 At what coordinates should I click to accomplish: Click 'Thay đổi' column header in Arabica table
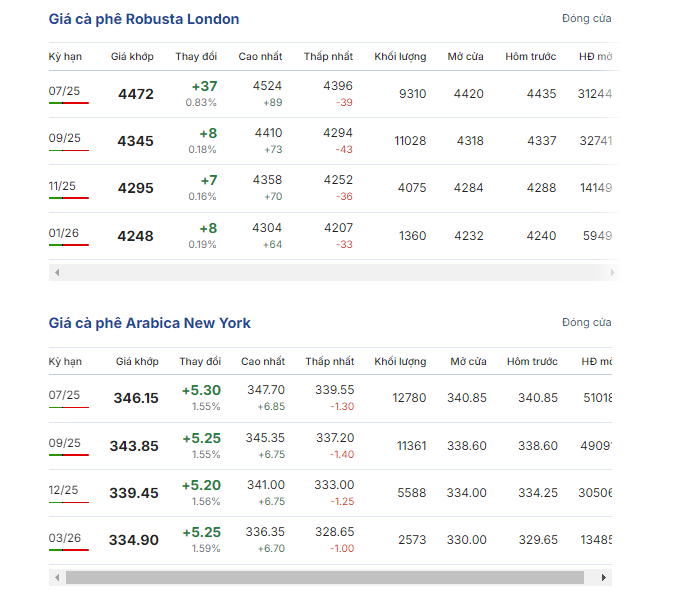(x=200, y=361)
